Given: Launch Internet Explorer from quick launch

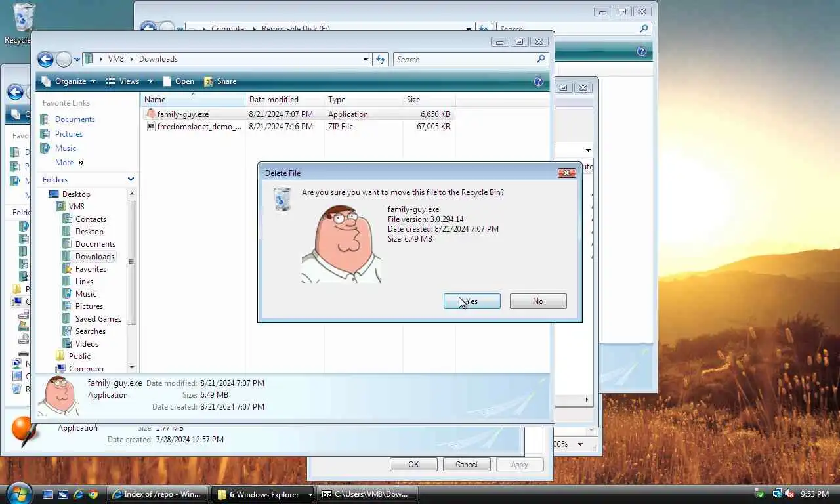Looking at the screenshot, I should [x=78, y=494].
